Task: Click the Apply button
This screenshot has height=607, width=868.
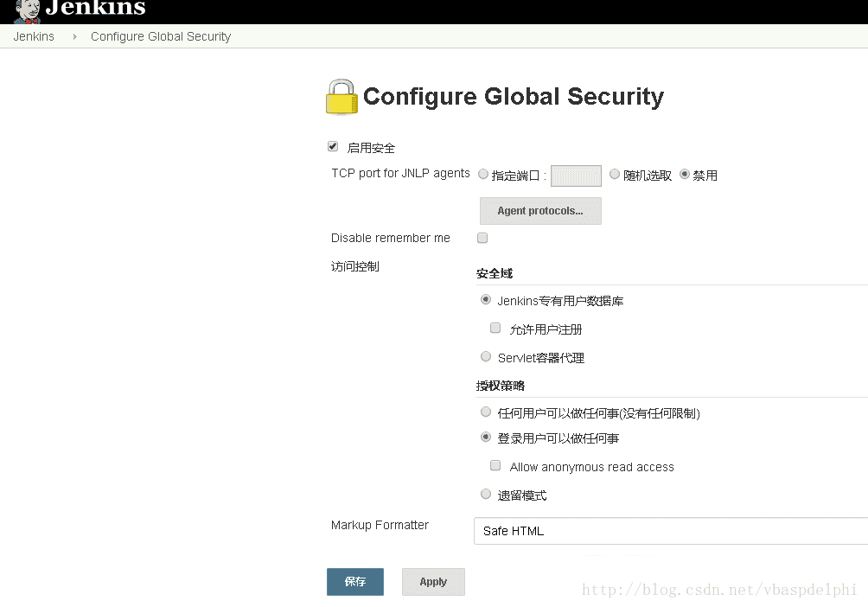Action: [x=433, y=582]
